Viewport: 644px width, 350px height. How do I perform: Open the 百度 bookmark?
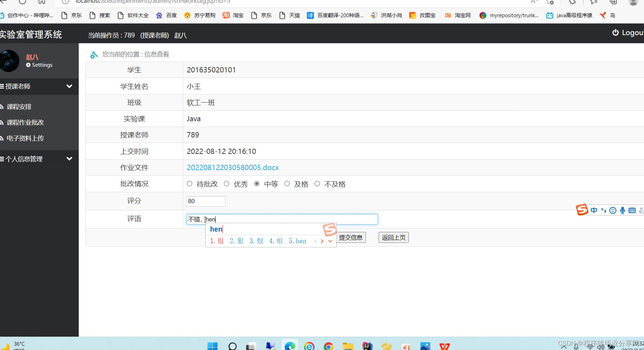(167, 15)
